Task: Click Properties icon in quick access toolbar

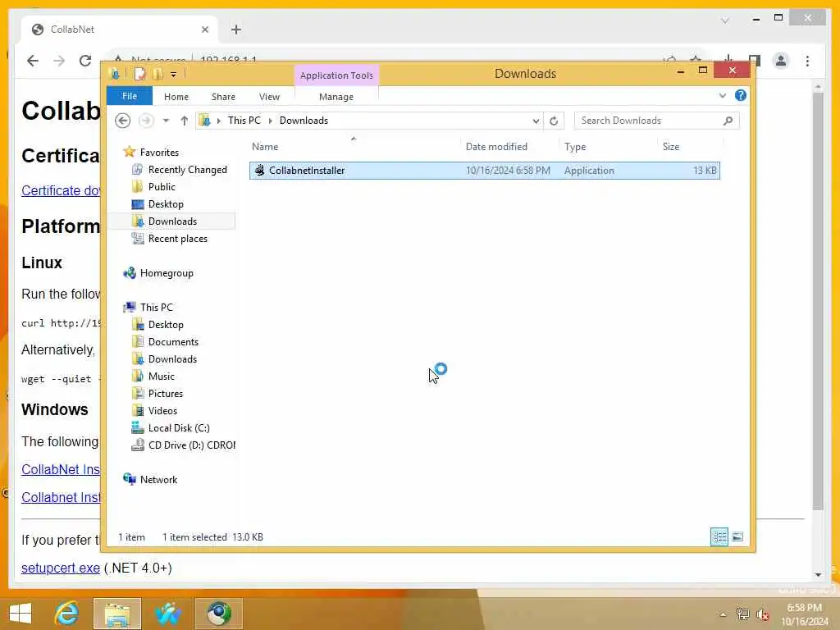Action: 139,74
